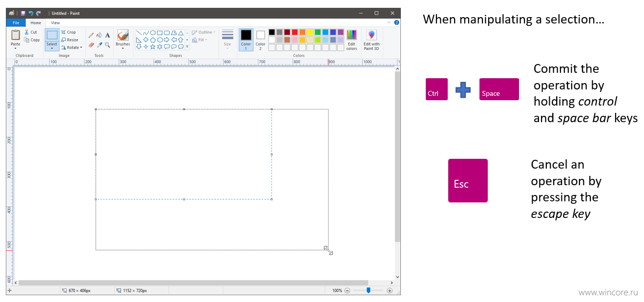Screen dimensions: 644x302
Task: Set Color 1 as active color
Action: coord(246,40)
